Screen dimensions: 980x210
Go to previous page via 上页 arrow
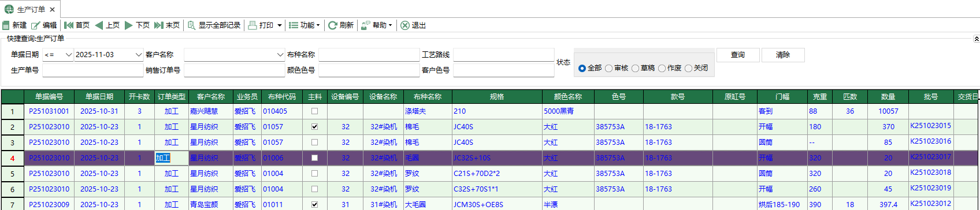coord(99,25)
